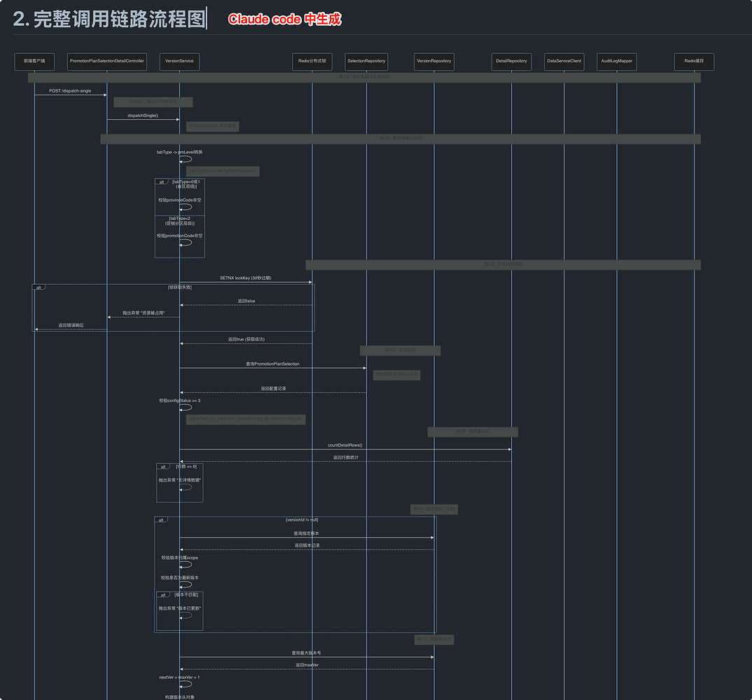Click the "返回配置记录" message label
This screenshot has height=700, width=752.
tap(273, 388)
